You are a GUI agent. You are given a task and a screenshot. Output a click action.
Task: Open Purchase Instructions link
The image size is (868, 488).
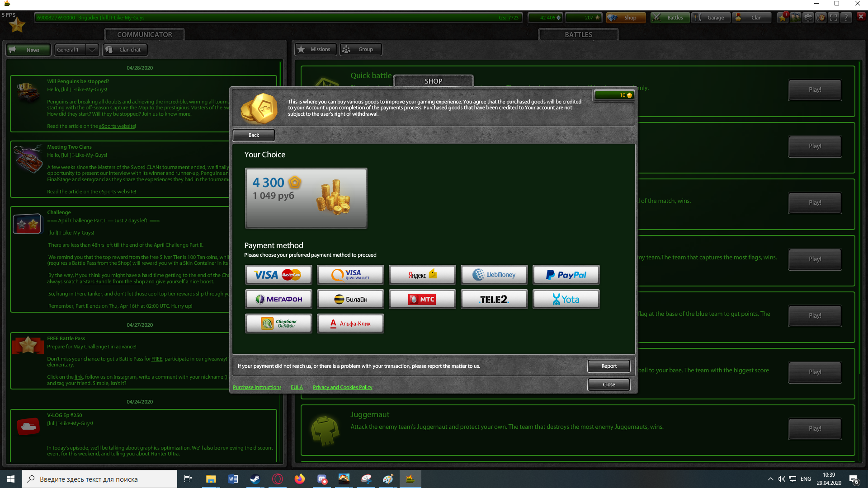coord(257,387)
